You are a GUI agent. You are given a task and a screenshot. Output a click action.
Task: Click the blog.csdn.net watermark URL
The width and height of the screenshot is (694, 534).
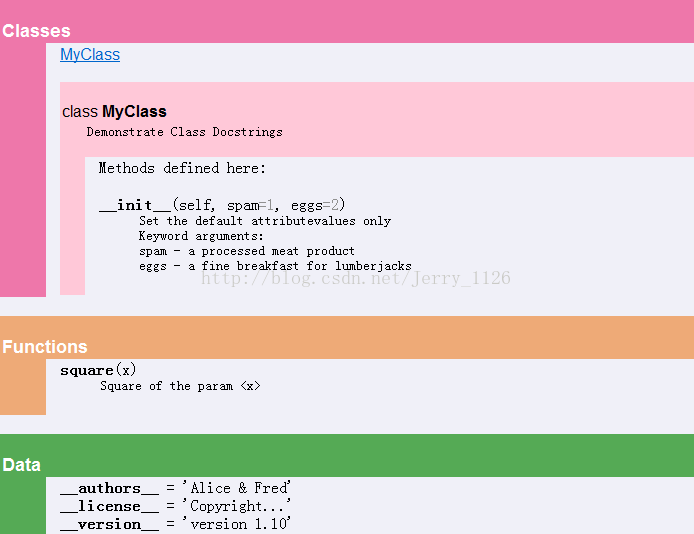click(356, 278)
